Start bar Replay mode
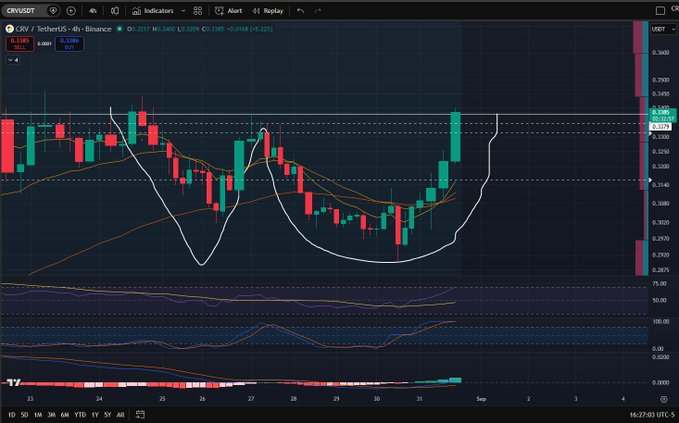Screen dimensions: 679x423 (x=268, y=10)
